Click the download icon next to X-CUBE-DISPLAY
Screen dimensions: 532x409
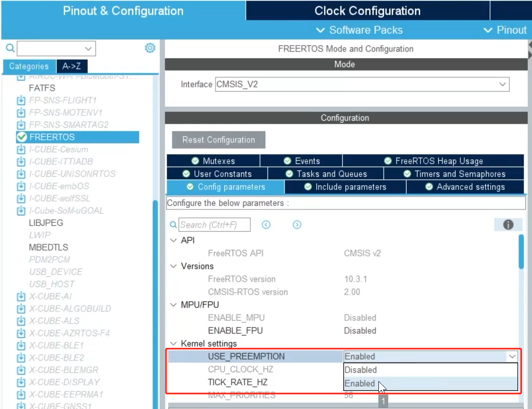point(21,382)
